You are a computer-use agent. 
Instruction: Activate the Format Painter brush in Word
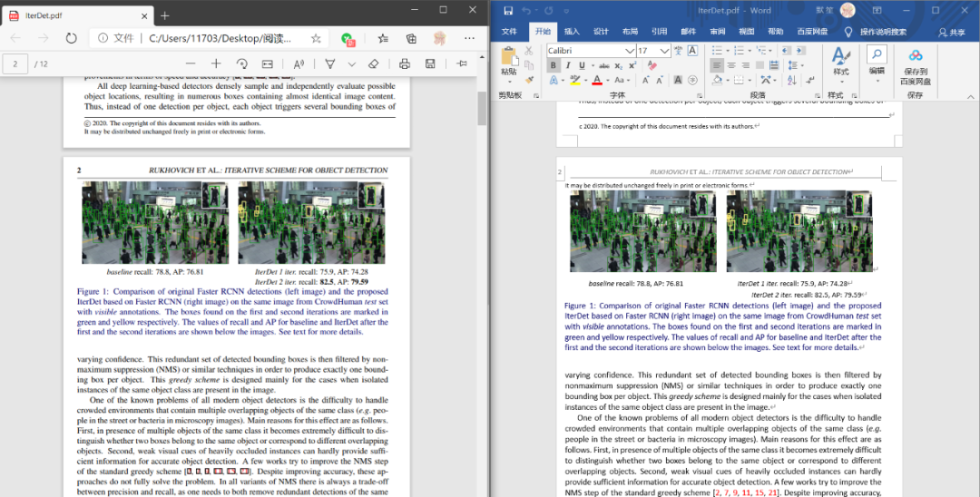pyautogui.click(x=529, y=79)
